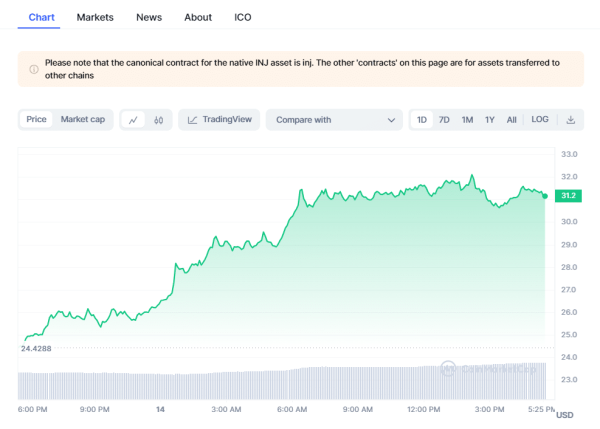Select the line chart icon
Viewport: 600px width, 429px height.
tap(134, 120)
